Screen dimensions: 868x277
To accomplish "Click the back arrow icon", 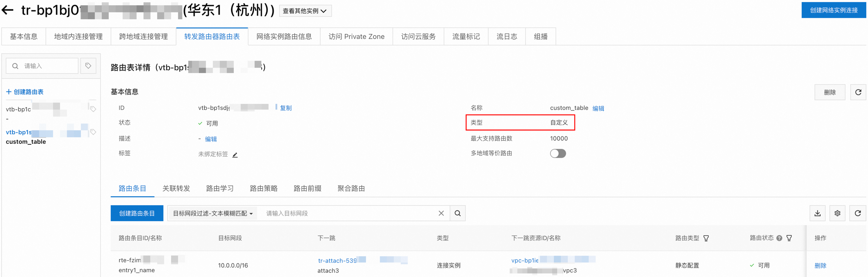I will tap(7, 11).
